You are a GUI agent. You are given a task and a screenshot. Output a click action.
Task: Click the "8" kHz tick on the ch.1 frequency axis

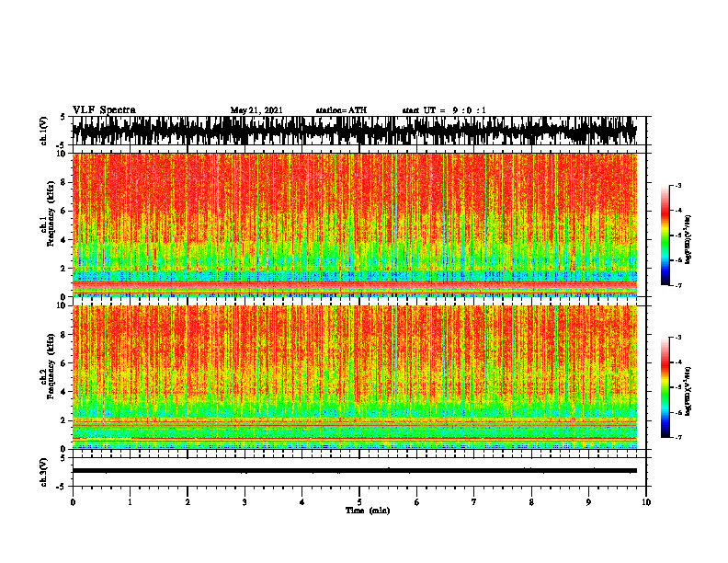pos(63,182)
